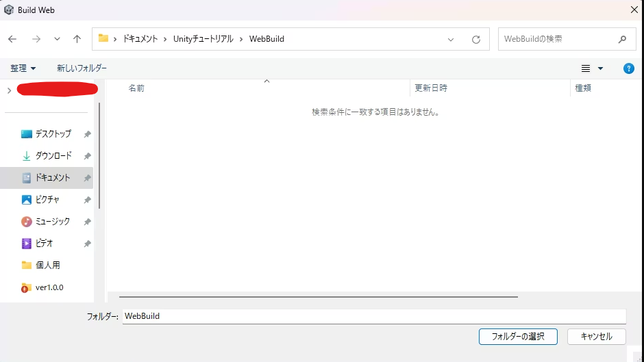The width and height of the screenshot is (644, 362).
Task: Click pin icon next to ピクチャ
Action: click(x=87, y=200)
